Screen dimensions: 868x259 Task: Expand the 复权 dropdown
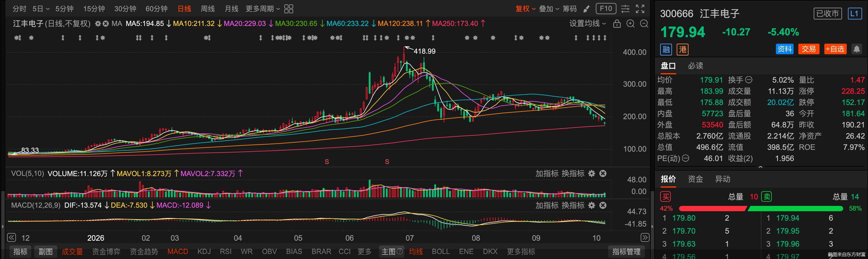pyautogui.click(x=525, y=9)
